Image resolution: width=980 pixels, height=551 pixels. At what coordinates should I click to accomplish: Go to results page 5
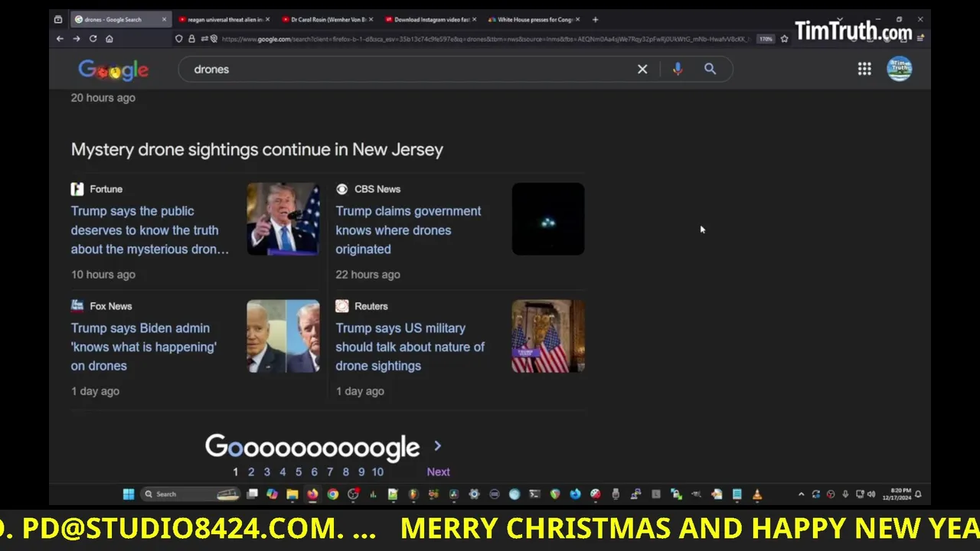pyautogui.click(x=298, y=471)
